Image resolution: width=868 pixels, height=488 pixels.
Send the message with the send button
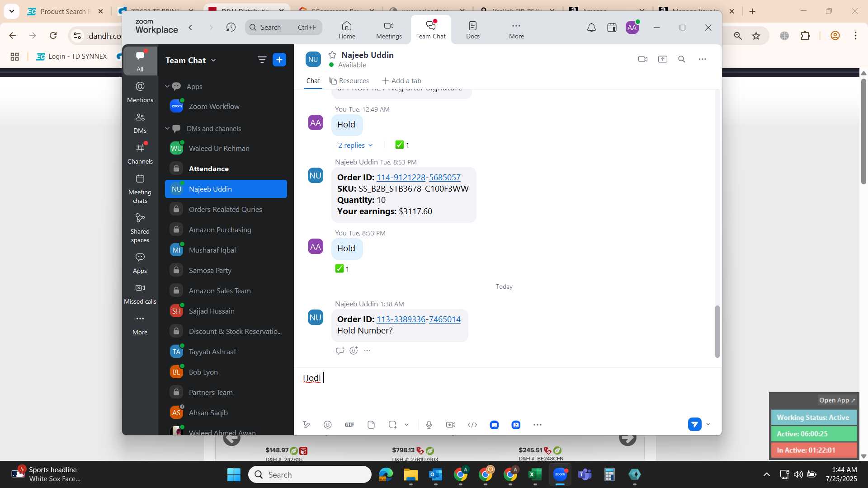point(695,424)
